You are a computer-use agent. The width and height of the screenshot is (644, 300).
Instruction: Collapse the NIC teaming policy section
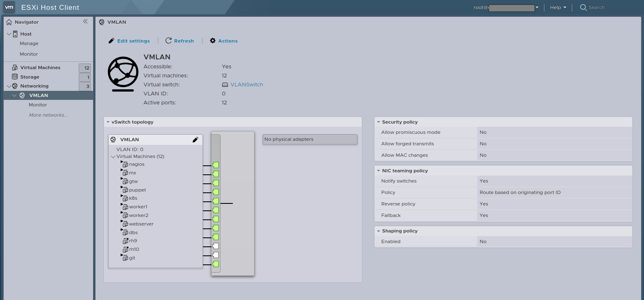coord(378,171)
